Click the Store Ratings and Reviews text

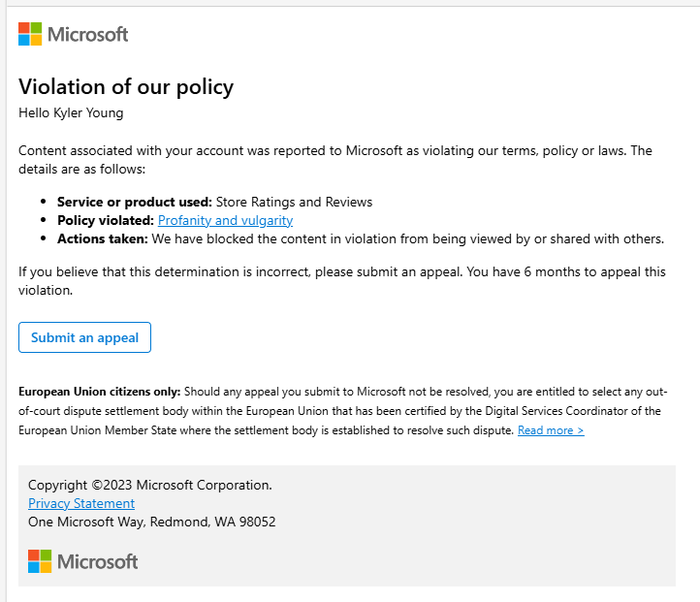[294, 202]
